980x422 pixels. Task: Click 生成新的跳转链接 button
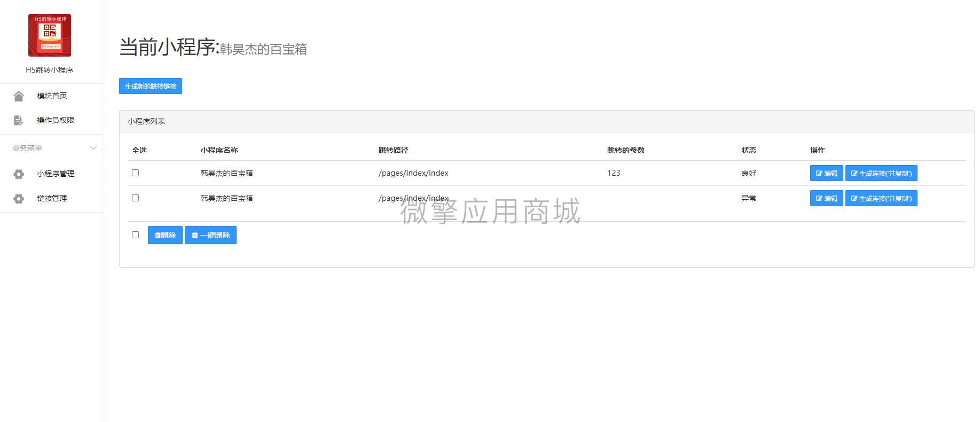tap(151, 86)
